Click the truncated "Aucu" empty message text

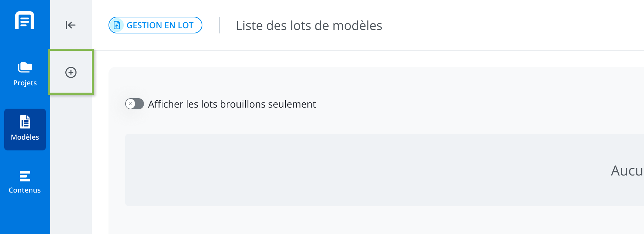click(627, 171)
